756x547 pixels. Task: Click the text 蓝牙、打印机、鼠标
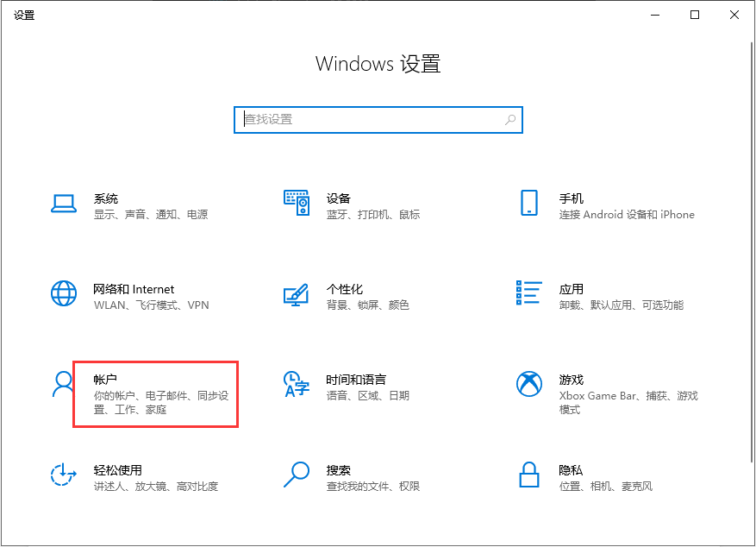373,215
